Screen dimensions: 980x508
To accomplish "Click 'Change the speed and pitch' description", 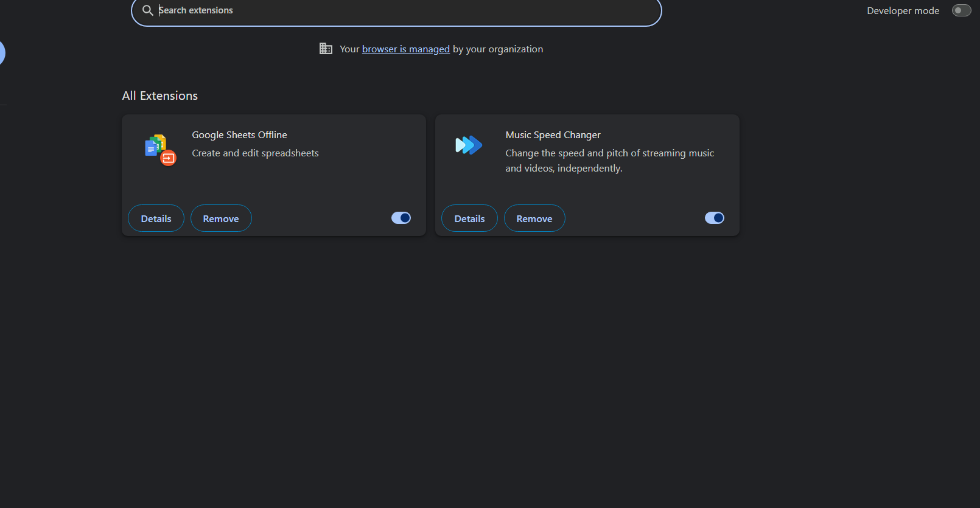I will 609,161.
